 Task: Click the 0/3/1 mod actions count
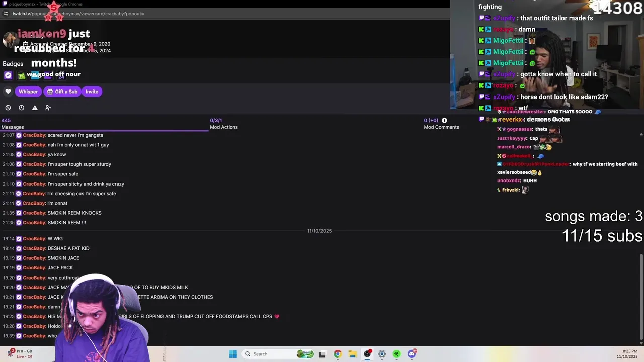(x=216, y=120)
